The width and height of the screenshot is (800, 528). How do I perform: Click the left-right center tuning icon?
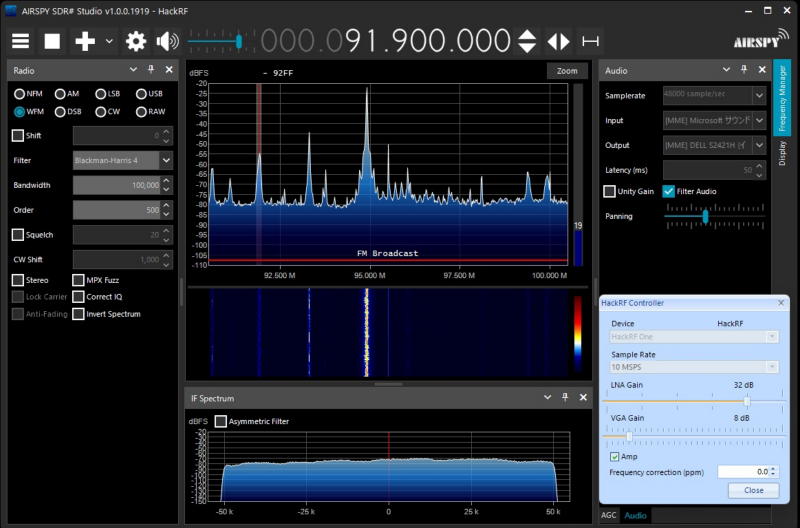click(x=558, y=41)
